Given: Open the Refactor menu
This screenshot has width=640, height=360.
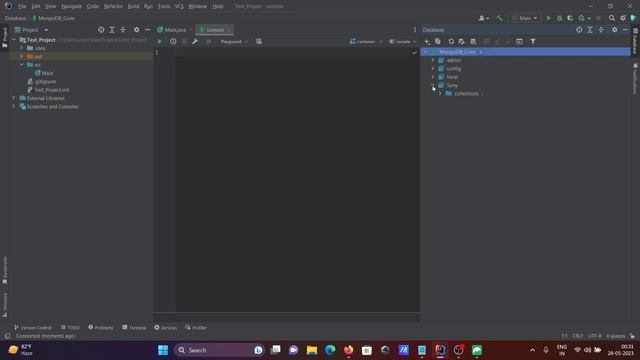Looking at the screenshot, I should pos(113,7).
